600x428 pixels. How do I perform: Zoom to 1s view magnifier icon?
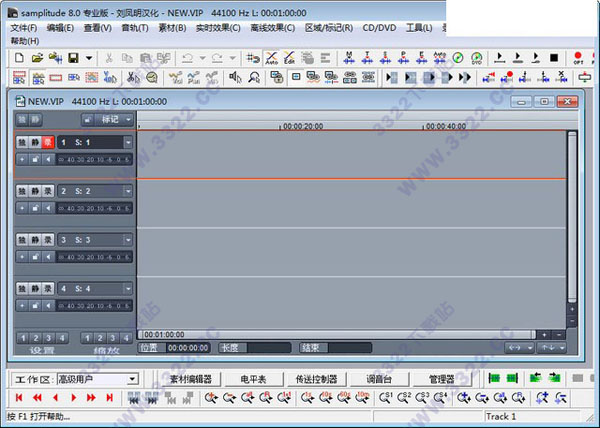[307, 398]
